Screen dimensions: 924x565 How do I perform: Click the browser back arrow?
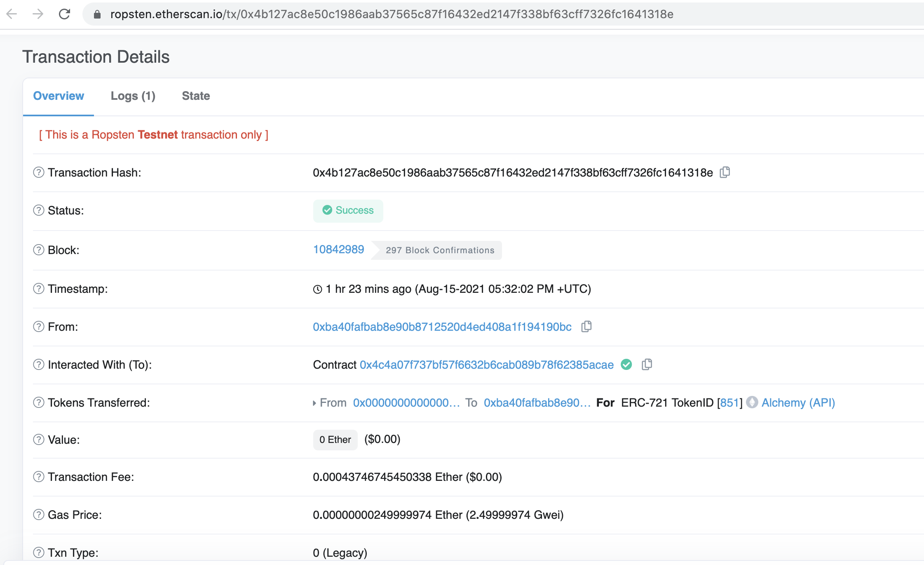click(x=12, y=14)
